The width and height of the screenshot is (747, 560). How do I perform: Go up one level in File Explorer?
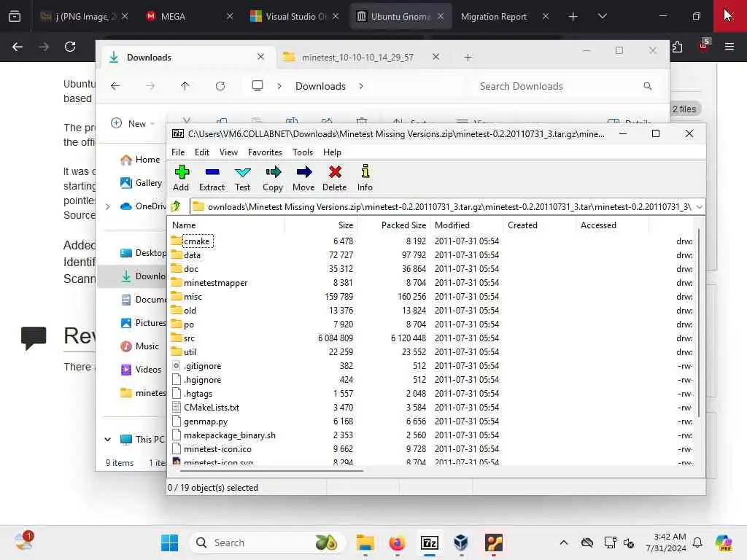(185, 86)
